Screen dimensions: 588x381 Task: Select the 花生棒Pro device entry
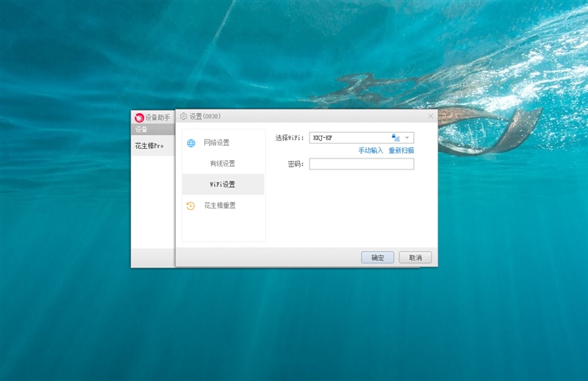pos(149,146)
